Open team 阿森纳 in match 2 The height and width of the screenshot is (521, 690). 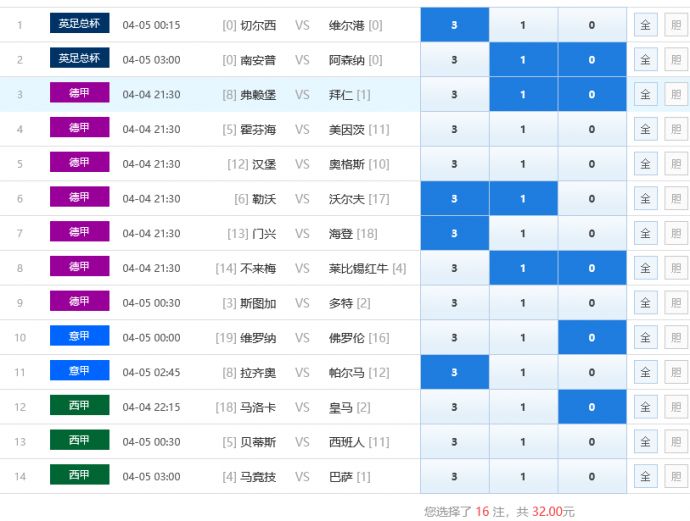(347, 60)
